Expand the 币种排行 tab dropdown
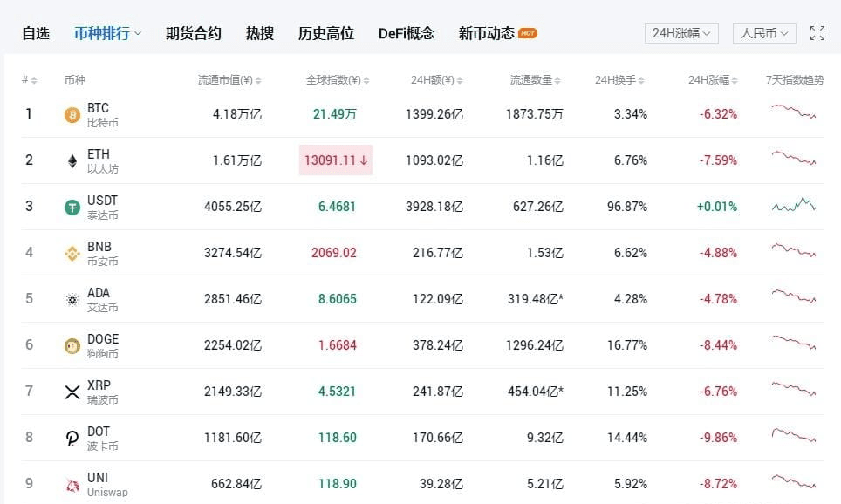This screenshot has height=504, width=841. click(x=107, y=33)
